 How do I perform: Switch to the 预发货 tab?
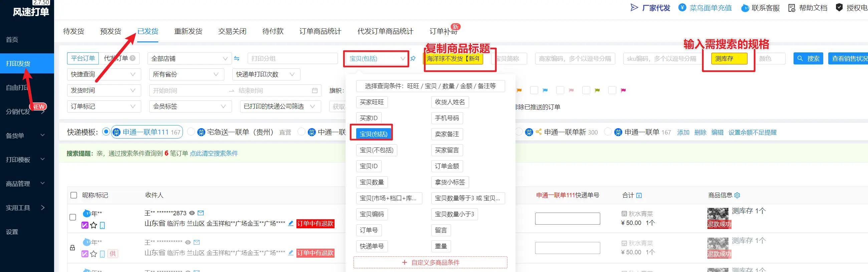coord(111,31)
